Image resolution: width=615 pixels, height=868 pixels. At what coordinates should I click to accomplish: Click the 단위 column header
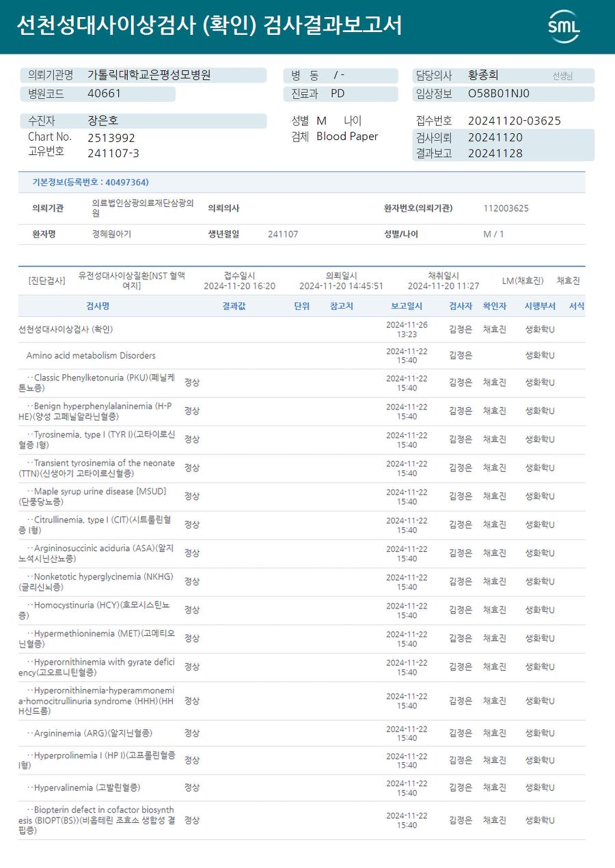click(x=301, y=306)
